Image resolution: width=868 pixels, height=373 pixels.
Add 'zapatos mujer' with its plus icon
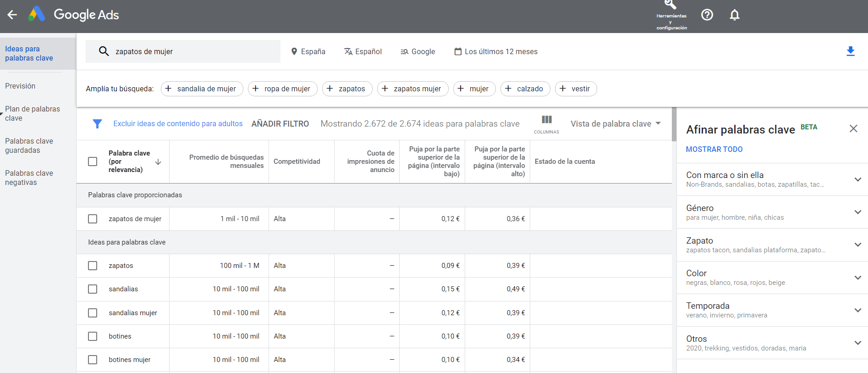tap(385, 89)
